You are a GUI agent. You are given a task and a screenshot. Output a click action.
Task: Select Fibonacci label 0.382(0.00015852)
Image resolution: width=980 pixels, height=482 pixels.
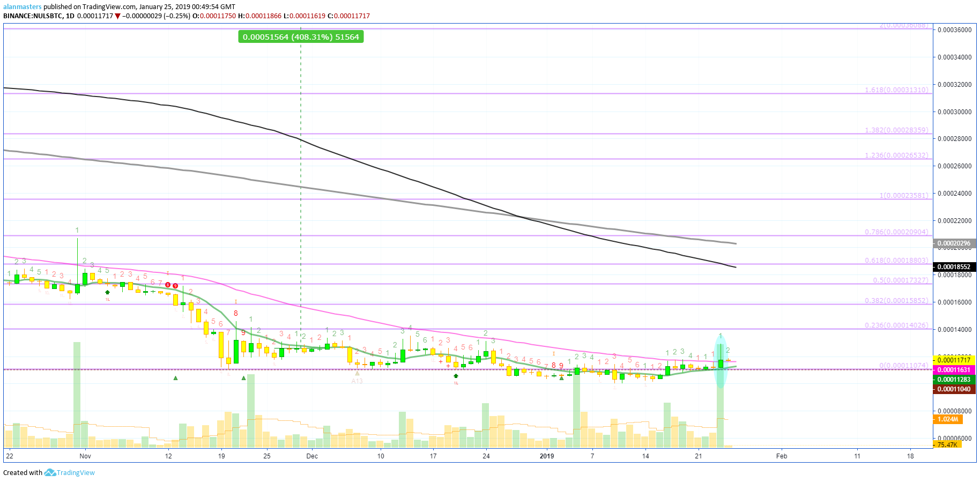click(896, 300)
